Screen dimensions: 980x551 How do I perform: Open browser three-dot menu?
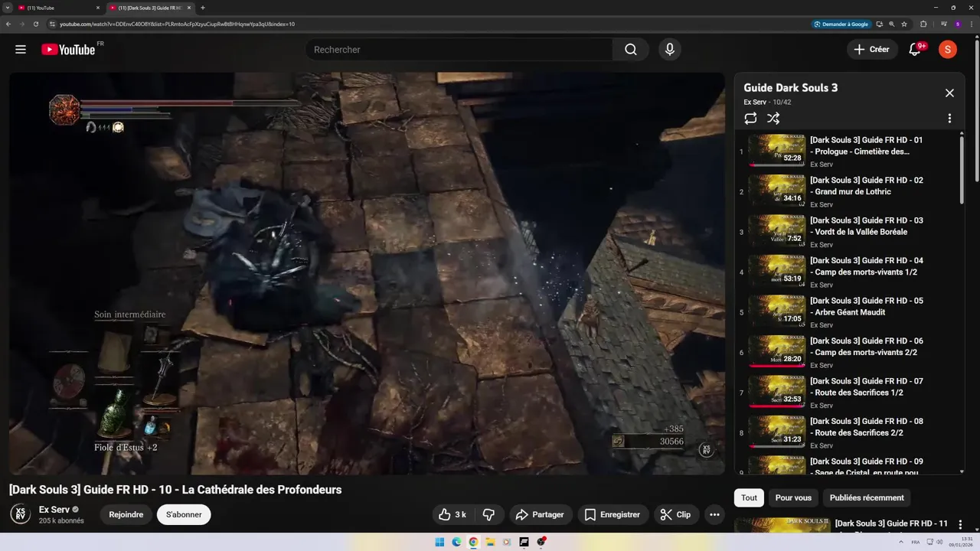[971, 24]
